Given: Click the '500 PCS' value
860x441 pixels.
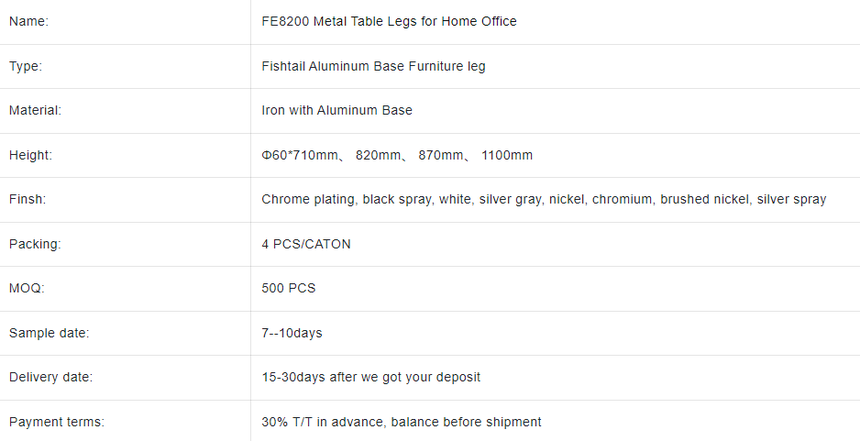Looking at the screenshot, I should pos(288,288).
